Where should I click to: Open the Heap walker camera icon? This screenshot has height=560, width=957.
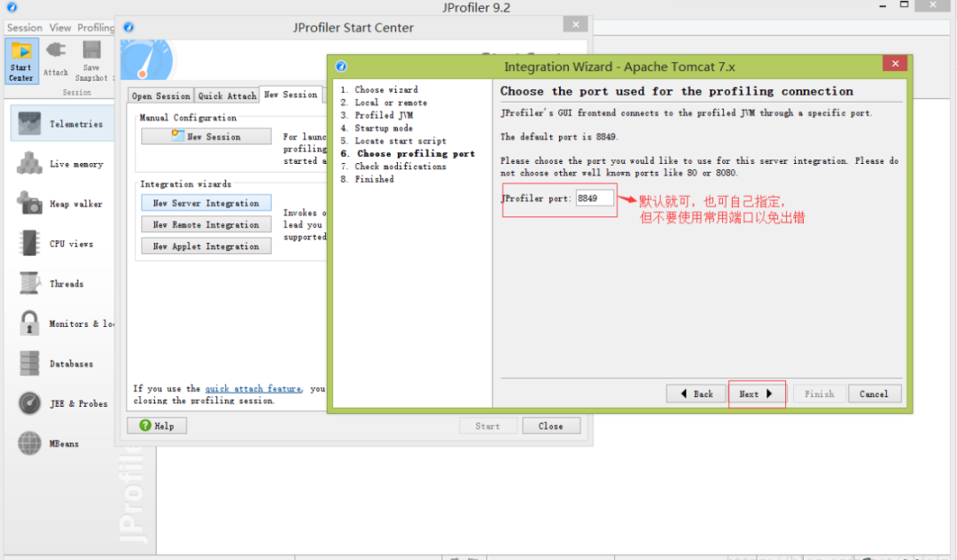29,203
